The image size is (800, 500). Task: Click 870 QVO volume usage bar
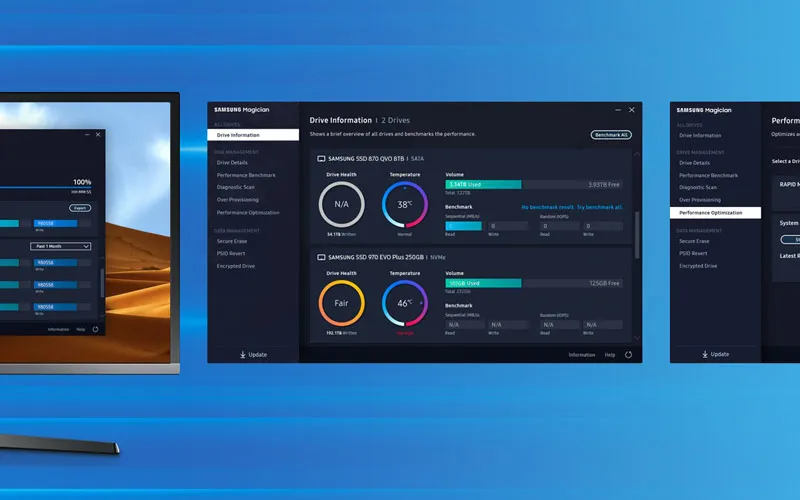pos(534,184)
